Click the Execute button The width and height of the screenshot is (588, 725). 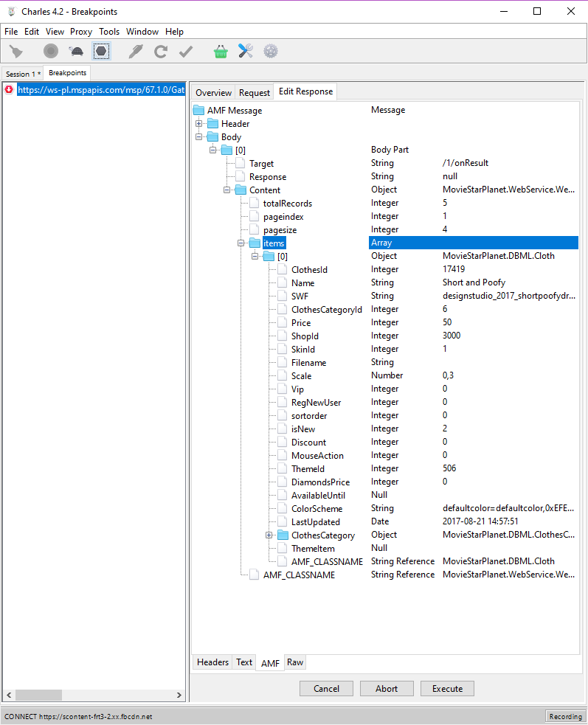[x=447, y=688]
